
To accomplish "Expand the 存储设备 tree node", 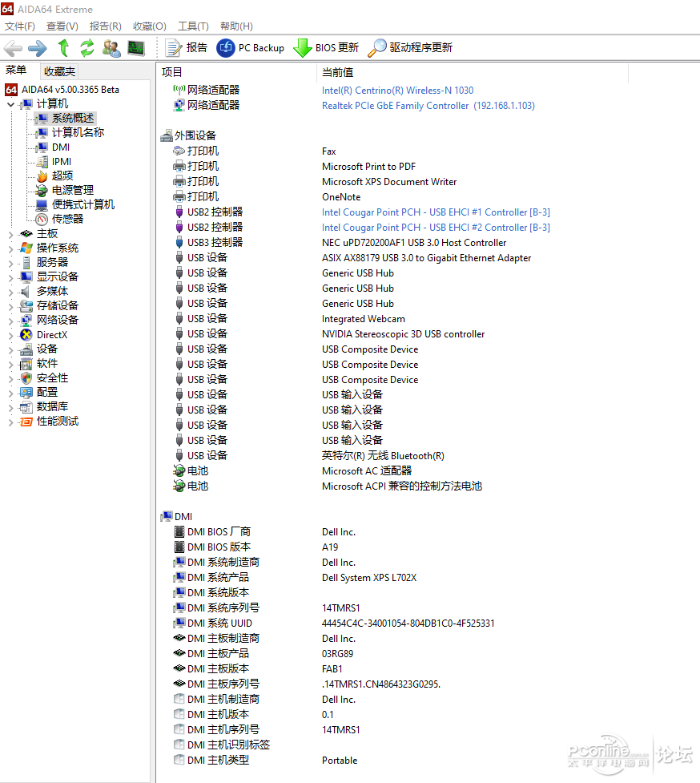I will (x=10, y=306).
